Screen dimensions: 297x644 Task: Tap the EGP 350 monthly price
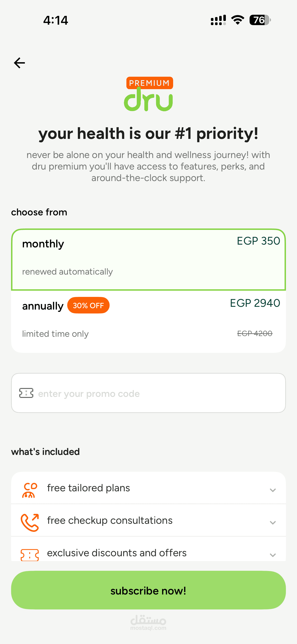tap(258, 241)
